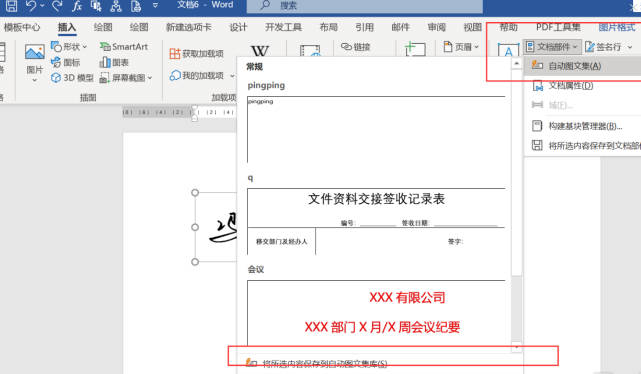This screenshot has width=641, height=374.
Task: Select the 插入 ribbon tab
Action: click(x=67, y=27)
